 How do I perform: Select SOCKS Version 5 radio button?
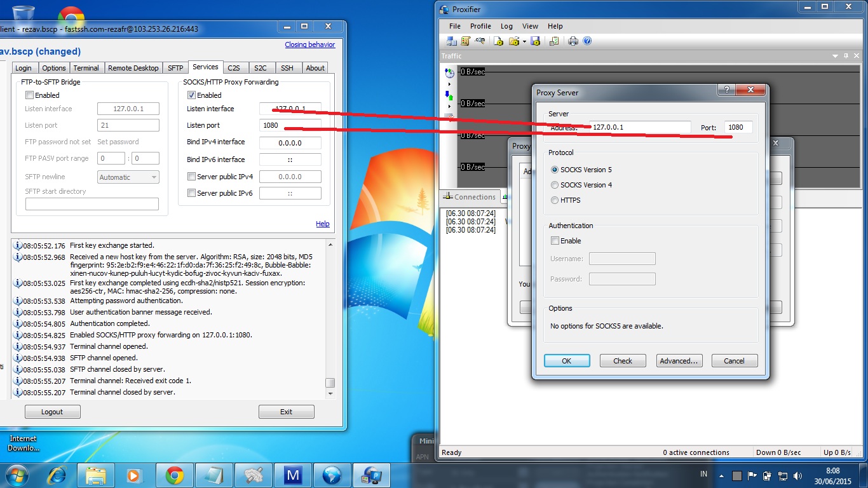[x=555, y=170]
